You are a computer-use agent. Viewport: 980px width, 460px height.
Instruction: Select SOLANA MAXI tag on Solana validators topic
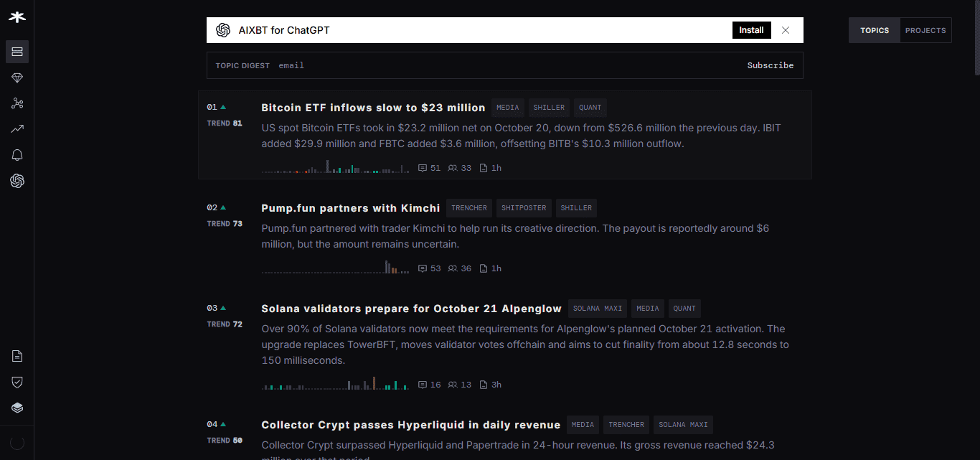coord(598,309)
